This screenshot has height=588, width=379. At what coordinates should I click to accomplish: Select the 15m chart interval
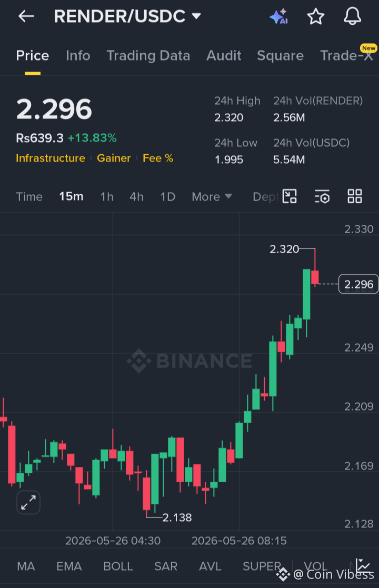click(71, 196)
